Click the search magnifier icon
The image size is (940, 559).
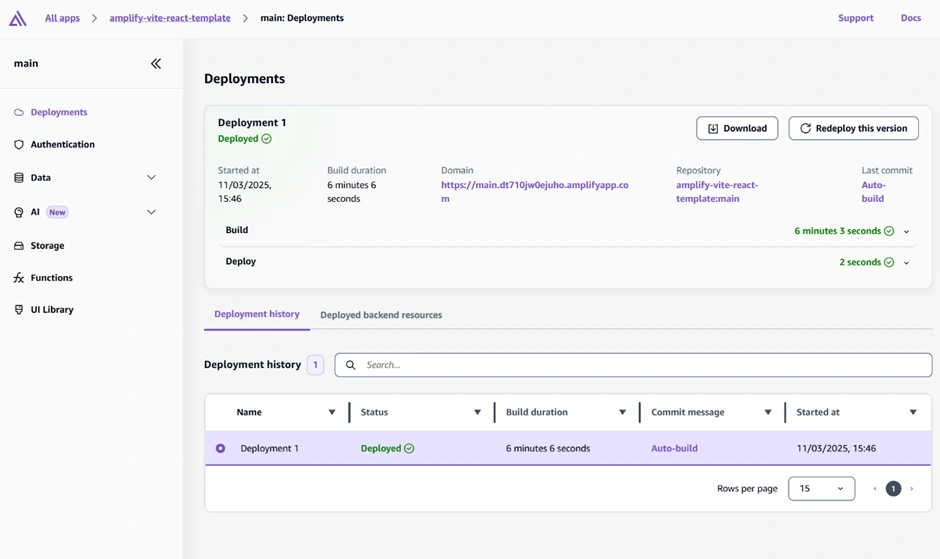(351, 365)
